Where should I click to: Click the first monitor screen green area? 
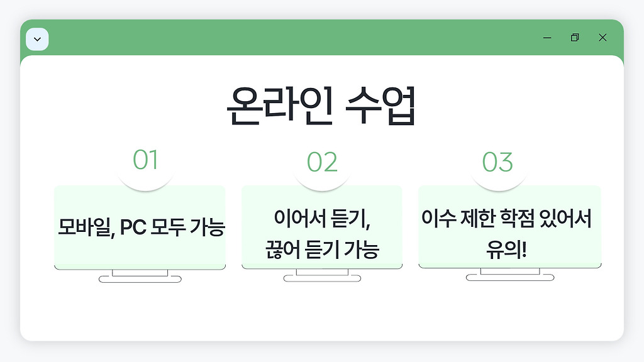(140, 228)
